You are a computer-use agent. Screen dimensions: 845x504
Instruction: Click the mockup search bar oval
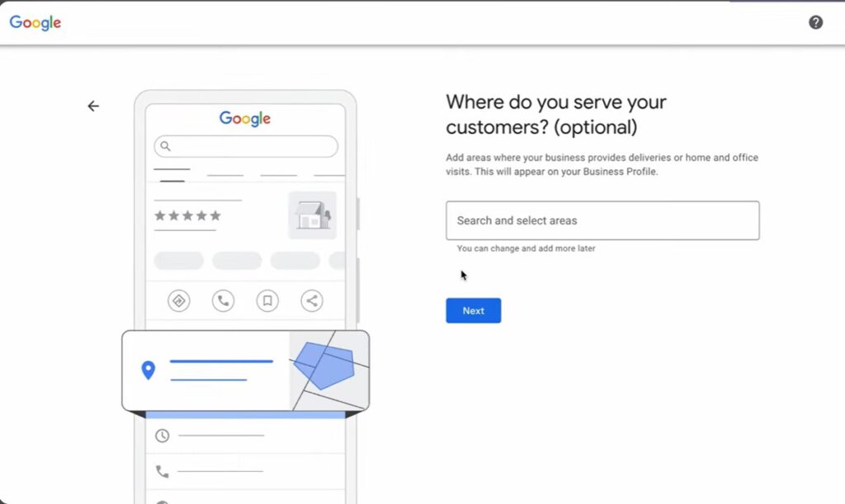click(x=245, y=146)
